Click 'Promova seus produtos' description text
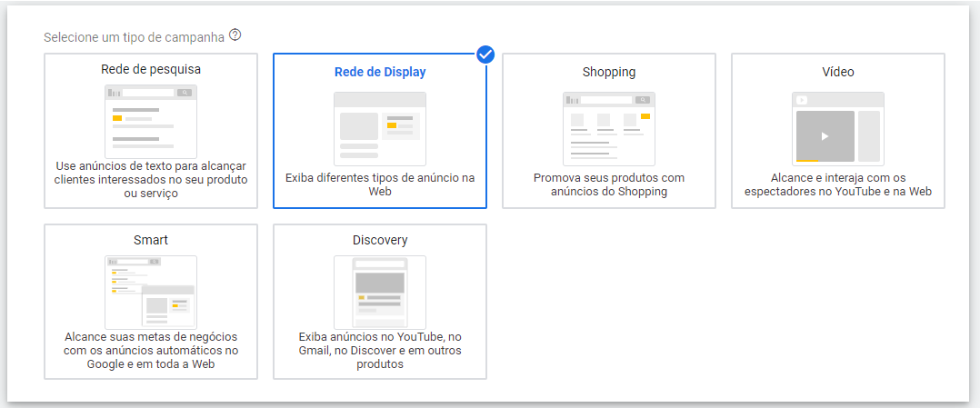The image size is (980, 408). pyautogui.click(x=609, y=184)
